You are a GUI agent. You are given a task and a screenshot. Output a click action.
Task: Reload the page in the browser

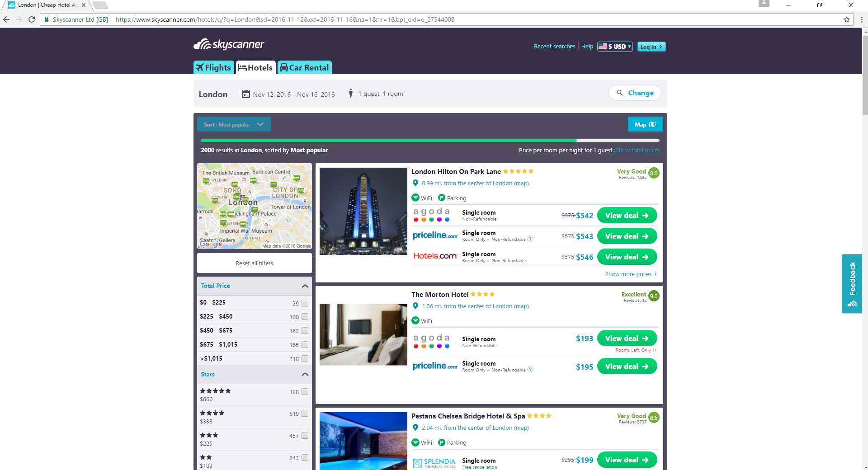[32, 19]
